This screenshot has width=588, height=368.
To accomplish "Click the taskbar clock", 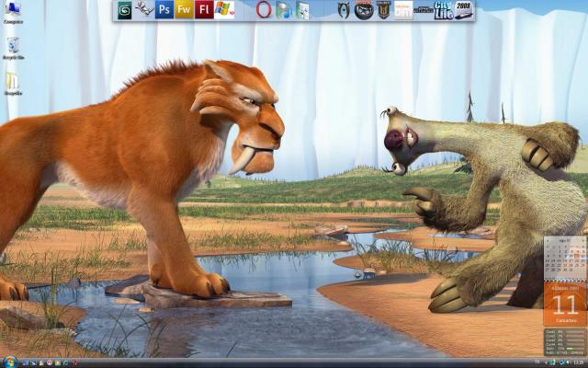I will click(x=579, y=362).
